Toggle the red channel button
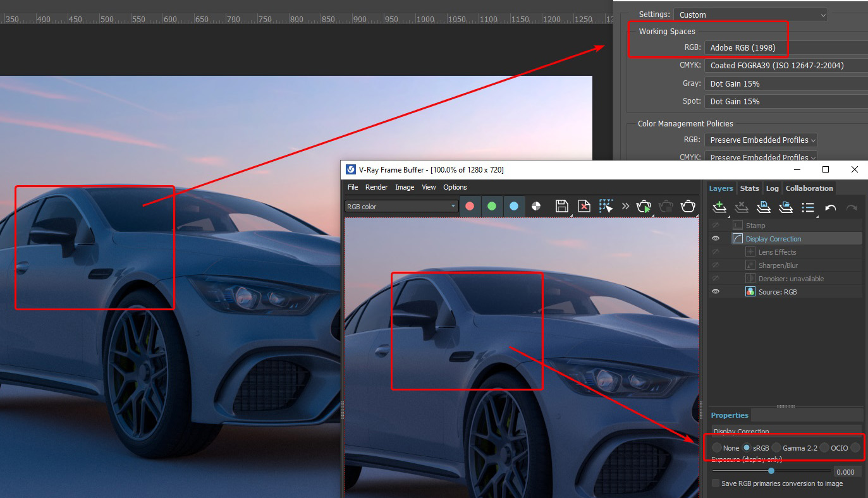This screenshot has width=868, height=498. coord(470,206)
